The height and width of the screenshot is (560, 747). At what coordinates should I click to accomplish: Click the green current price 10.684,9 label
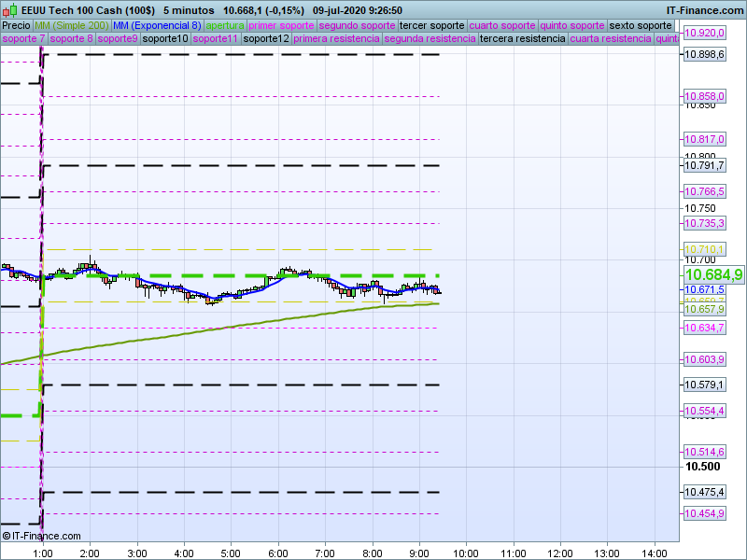point(713,274)
